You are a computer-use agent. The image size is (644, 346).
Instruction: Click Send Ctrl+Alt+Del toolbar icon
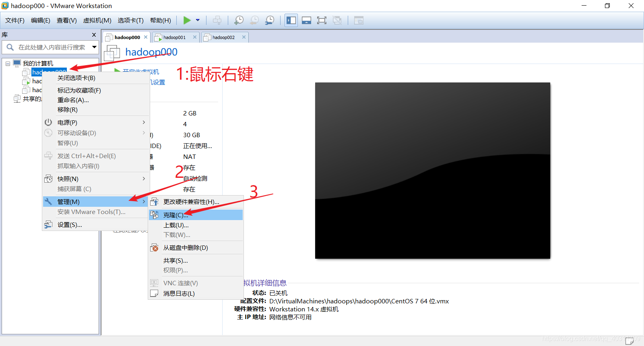pyautogui.click(x=217, y=20)
